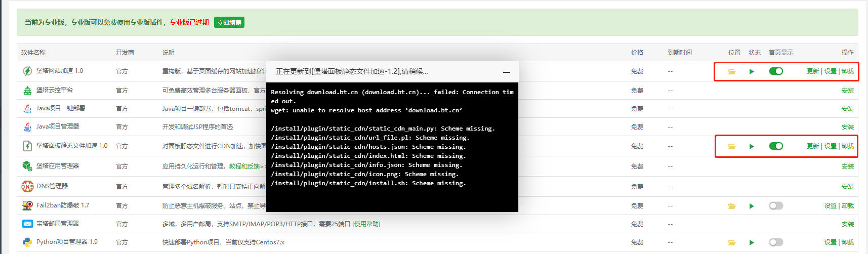Screen dimensions: 868x254
Task: Click the Java项目管理器 Java icon
Action: 27,126
